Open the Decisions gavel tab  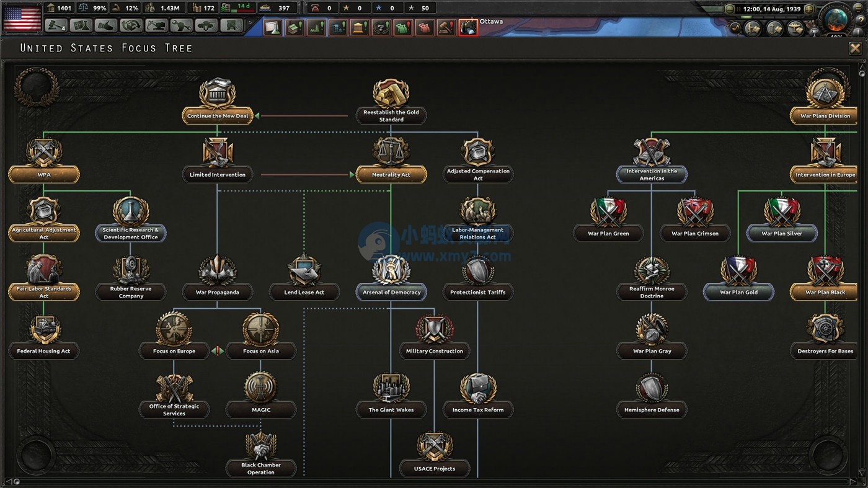(x=57, y=26)
